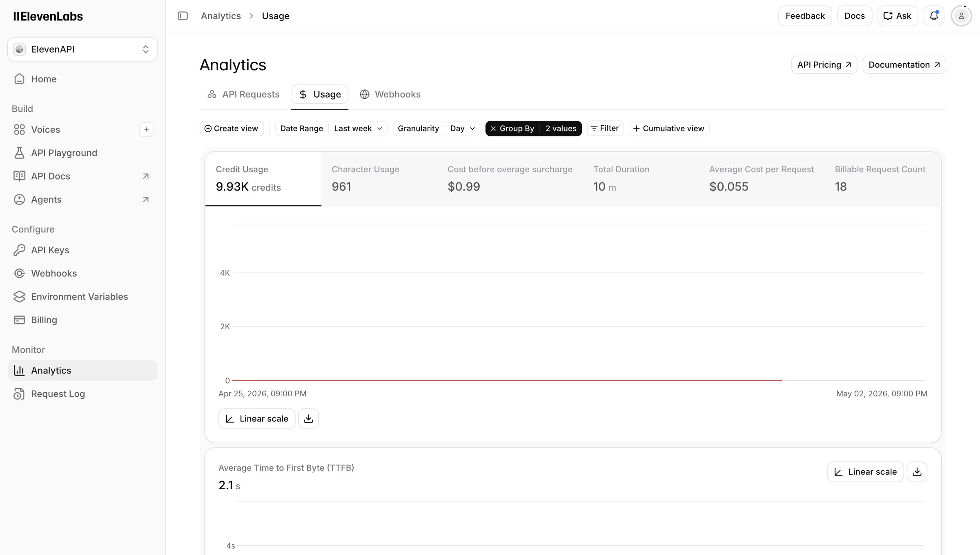
Task: Click Average Time to First Byte label
Action: click(286, 468)
